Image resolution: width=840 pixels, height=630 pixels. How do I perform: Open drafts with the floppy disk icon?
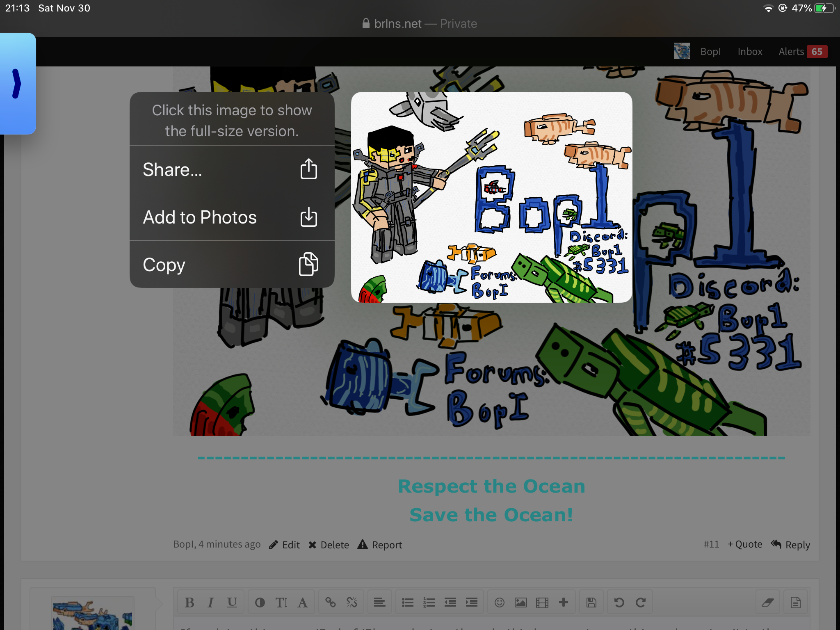coord(591,603)
